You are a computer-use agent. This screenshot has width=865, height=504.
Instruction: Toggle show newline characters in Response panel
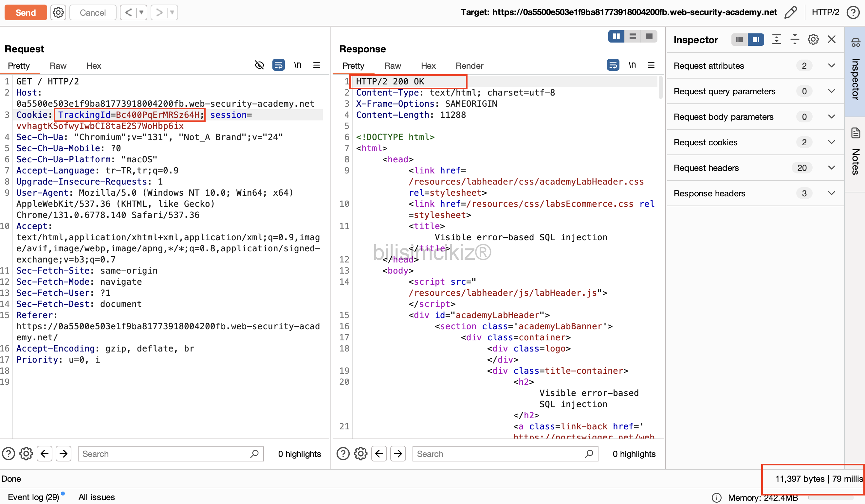pos(632,65)
